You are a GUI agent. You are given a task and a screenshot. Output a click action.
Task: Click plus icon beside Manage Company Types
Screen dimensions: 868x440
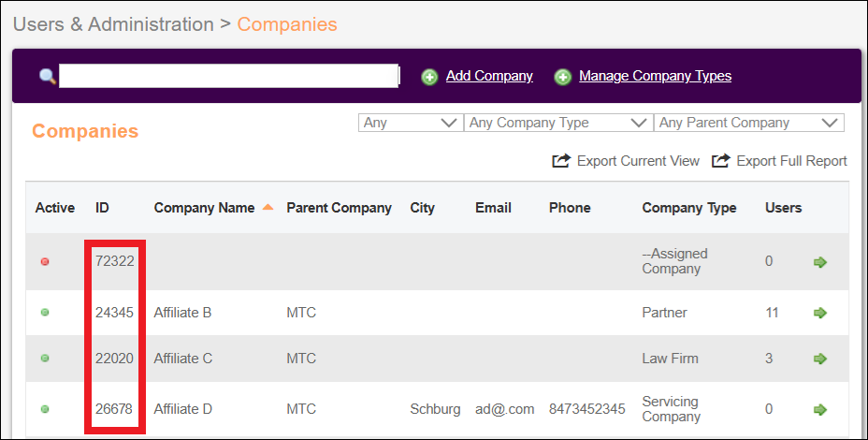click(562, 77)
